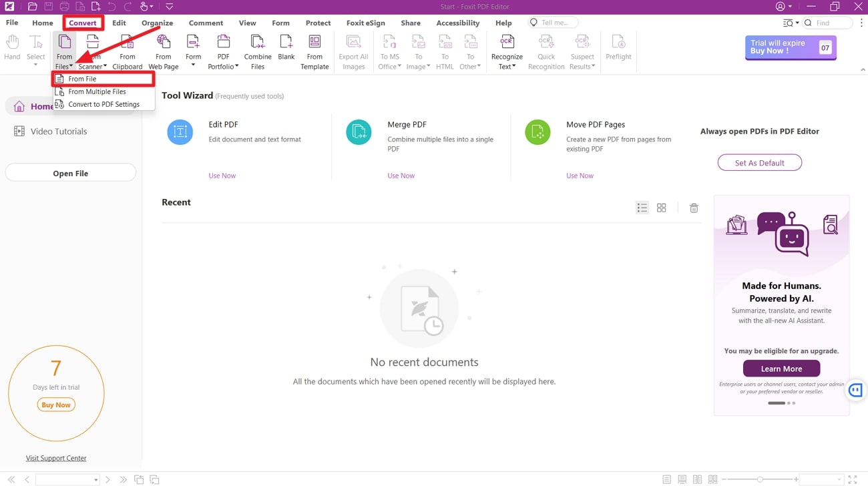Click the To HTML tool
This screenshot has height=486, width=868.
tap(445, 52)
